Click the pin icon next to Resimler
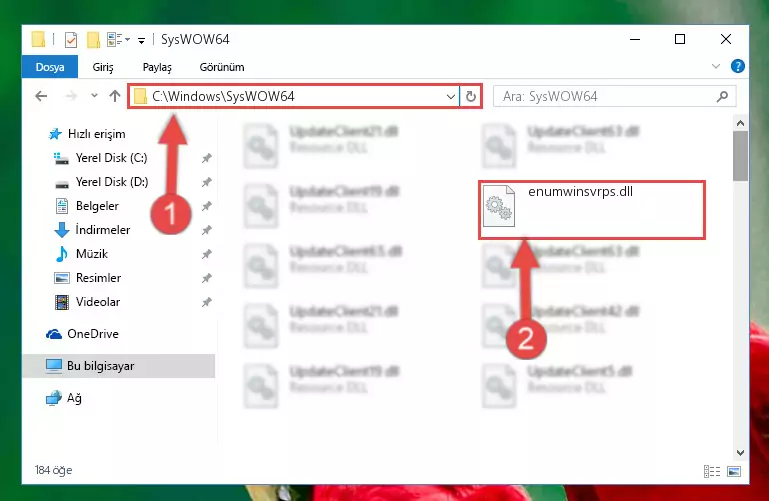This screenshot has height=501, width=769. coord(206,278)
